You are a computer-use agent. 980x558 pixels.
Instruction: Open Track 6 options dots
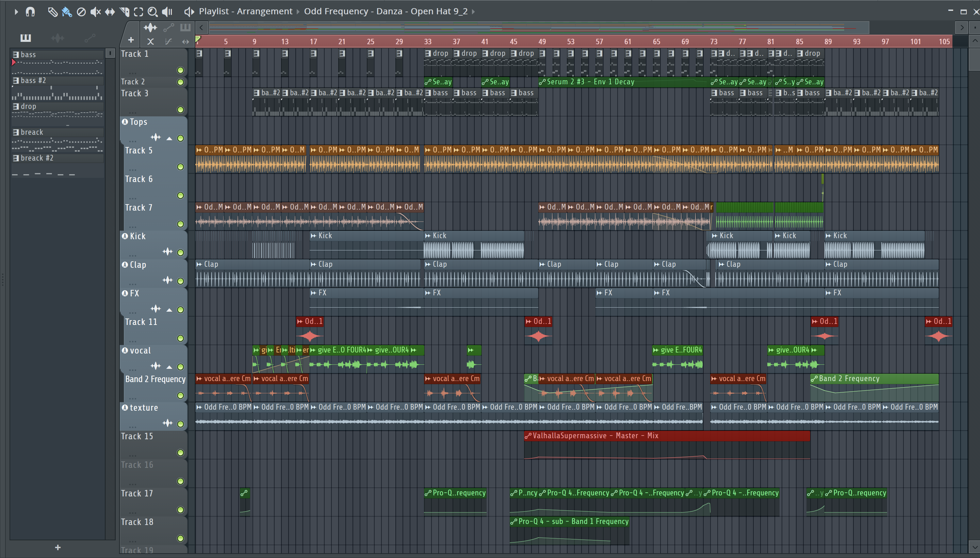click(x=133, y=198)
